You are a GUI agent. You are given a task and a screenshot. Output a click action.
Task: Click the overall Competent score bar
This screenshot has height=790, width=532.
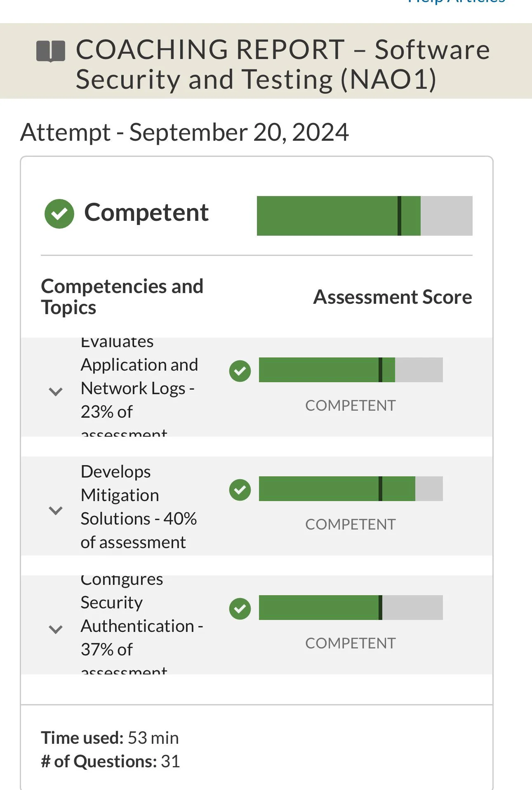point(364,216)
